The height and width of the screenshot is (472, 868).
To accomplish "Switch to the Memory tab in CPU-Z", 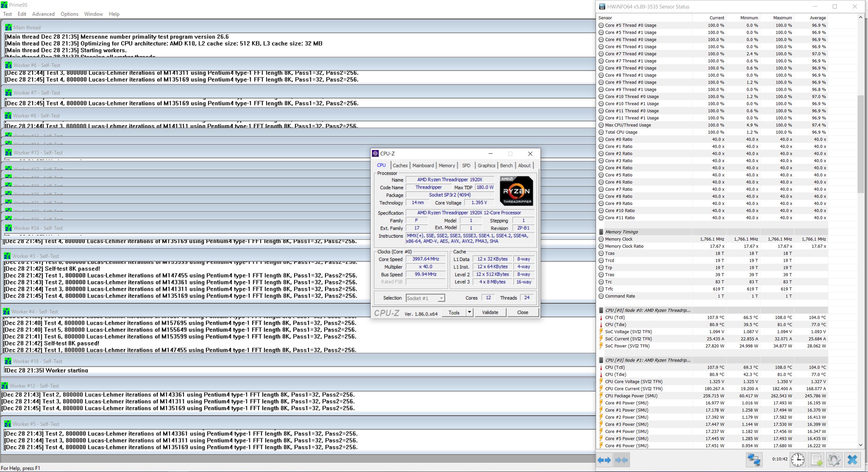I will (x=447, y=166).
